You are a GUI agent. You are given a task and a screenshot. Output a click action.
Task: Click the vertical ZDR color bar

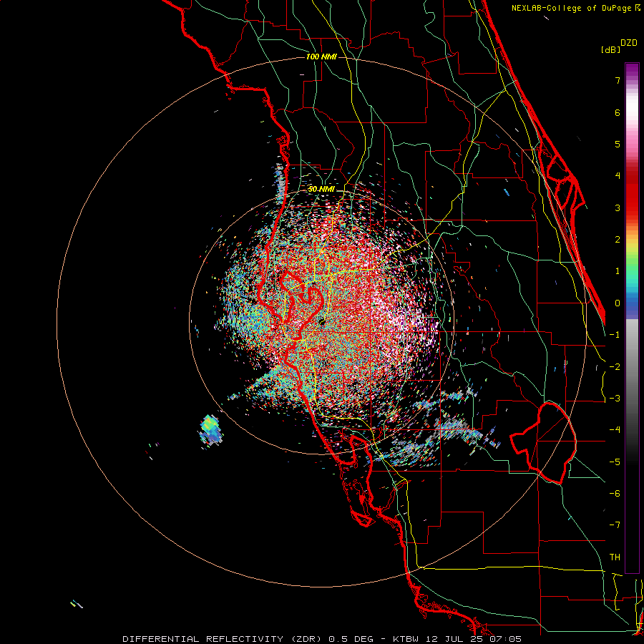[632, 318]
